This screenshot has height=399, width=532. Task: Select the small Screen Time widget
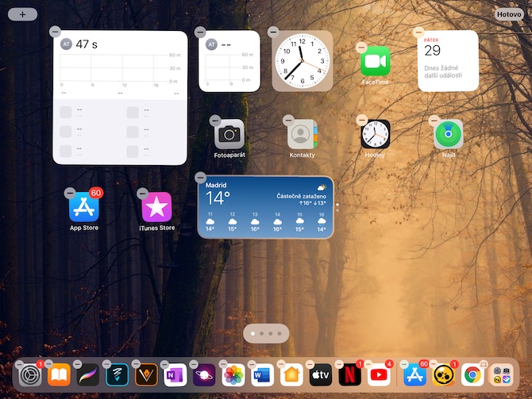[x=229, y=61]
